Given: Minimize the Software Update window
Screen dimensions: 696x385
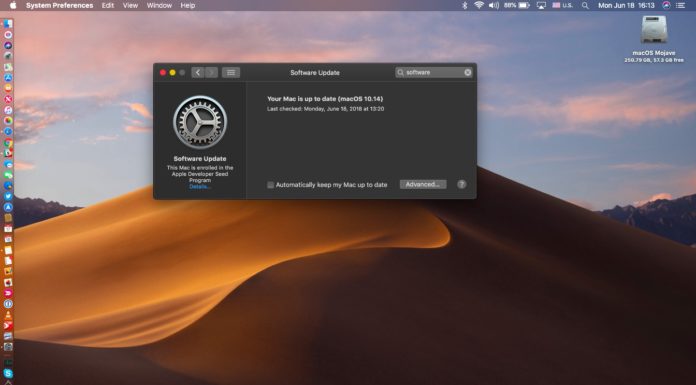Looking at the screenshot, I should pos(172,72).
